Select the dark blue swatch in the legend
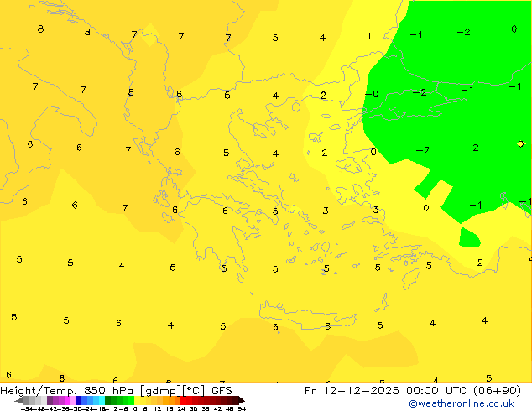Viewport: 532px width, 411px height. (79, 400)
